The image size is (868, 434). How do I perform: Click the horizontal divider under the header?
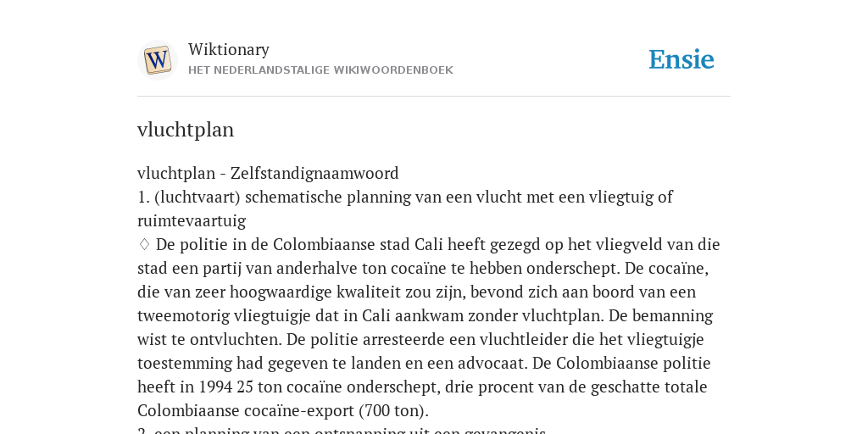pos(434,97)
